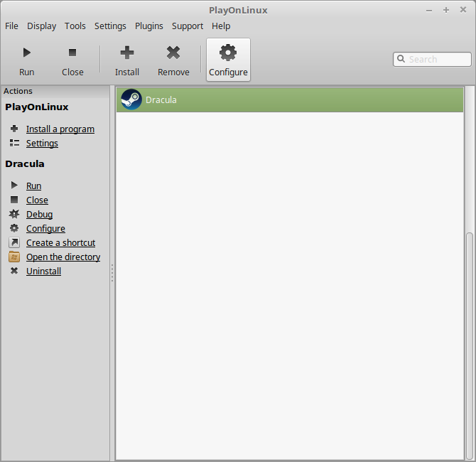Open the Settings menu in menu bar
This screenshot has width=476, height=462.
110,26
